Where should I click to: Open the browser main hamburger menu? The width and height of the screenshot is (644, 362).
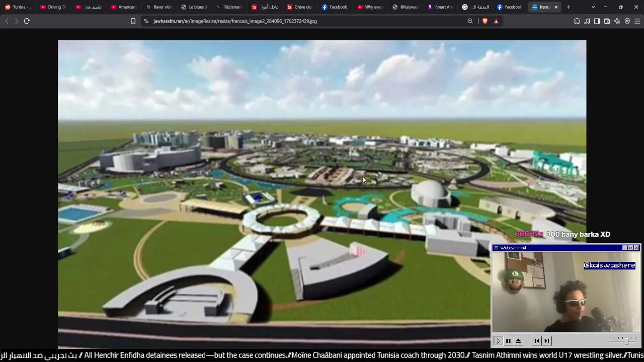coord(637,21)
